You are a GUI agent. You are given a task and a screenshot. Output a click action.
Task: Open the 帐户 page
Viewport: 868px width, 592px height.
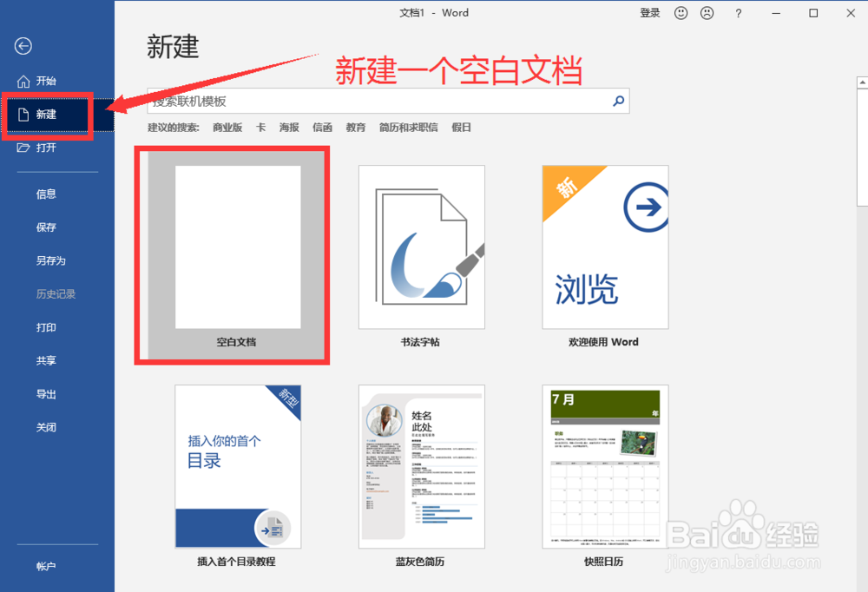tap(46, 567)
